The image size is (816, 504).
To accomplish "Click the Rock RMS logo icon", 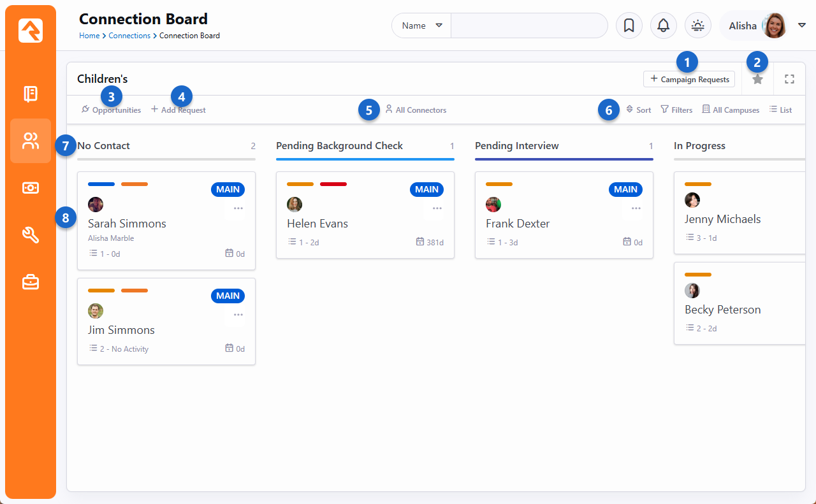I will coord(31,31).
